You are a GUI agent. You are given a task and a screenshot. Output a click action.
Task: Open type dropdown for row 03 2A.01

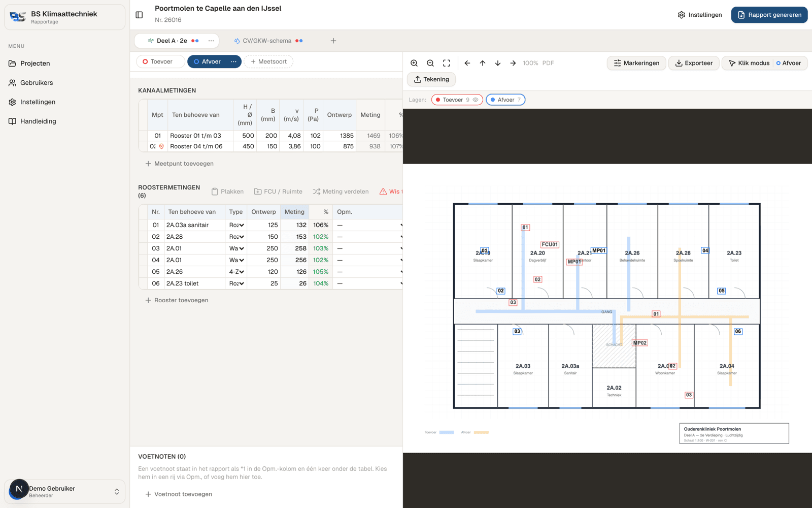[x=236, y=248]
